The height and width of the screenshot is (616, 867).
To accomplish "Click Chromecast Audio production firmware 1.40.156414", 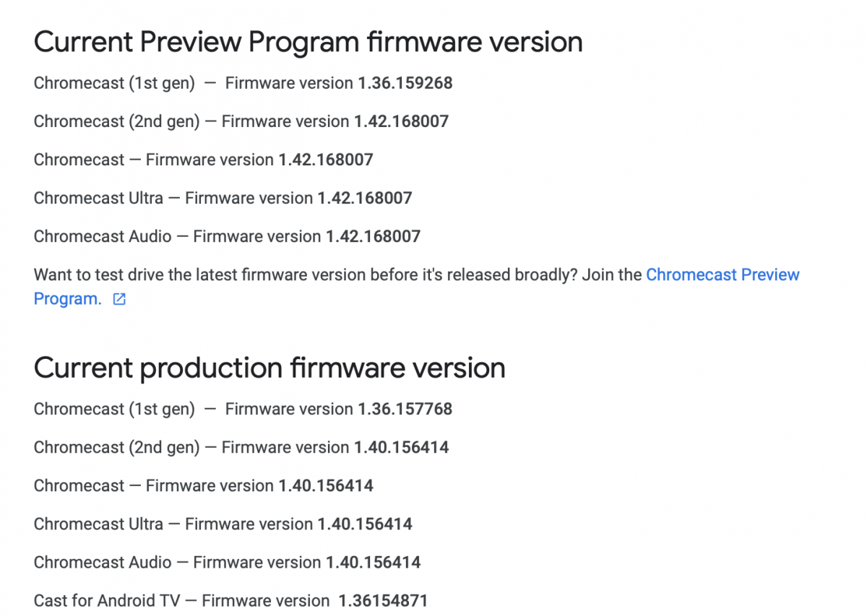I will (x=373, y=562).
